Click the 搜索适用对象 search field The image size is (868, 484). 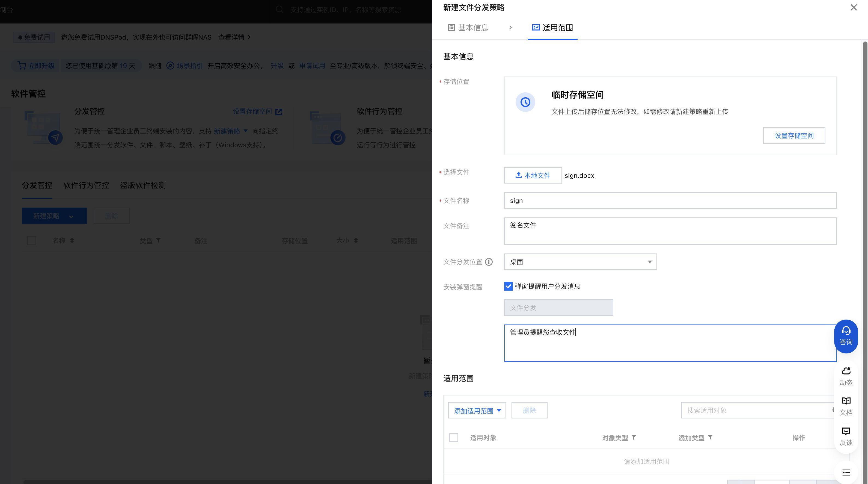click(755, 411)
